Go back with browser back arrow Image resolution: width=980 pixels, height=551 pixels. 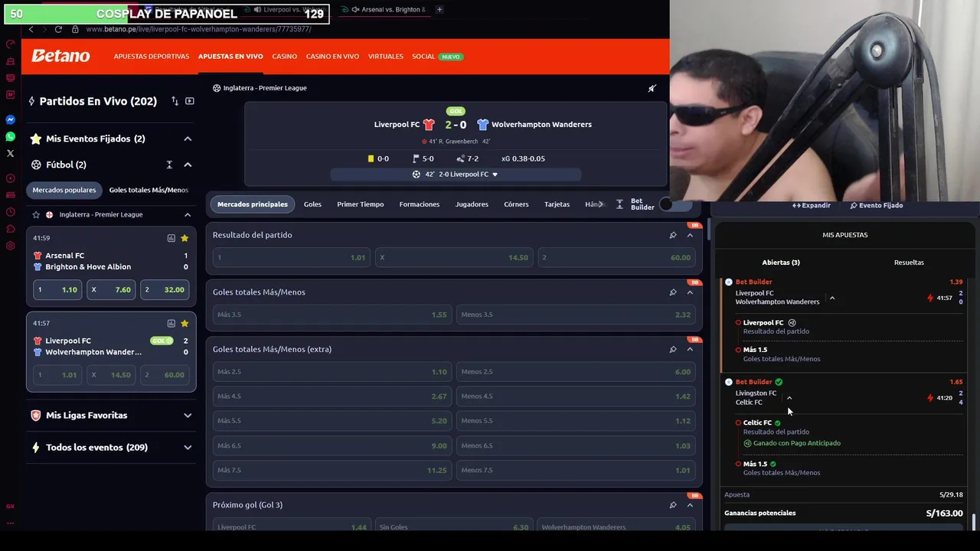tap(31, 29)
